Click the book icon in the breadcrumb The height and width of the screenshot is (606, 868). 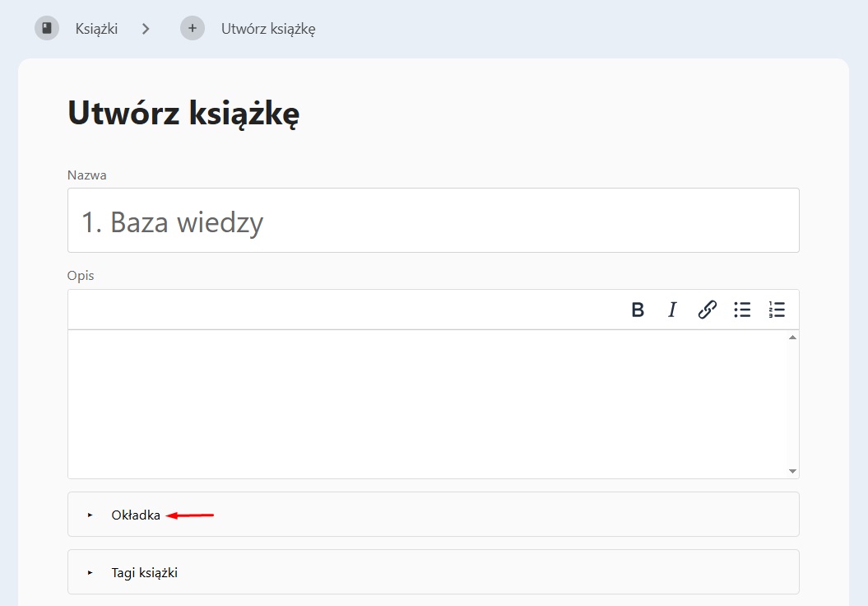coord(47,28)
